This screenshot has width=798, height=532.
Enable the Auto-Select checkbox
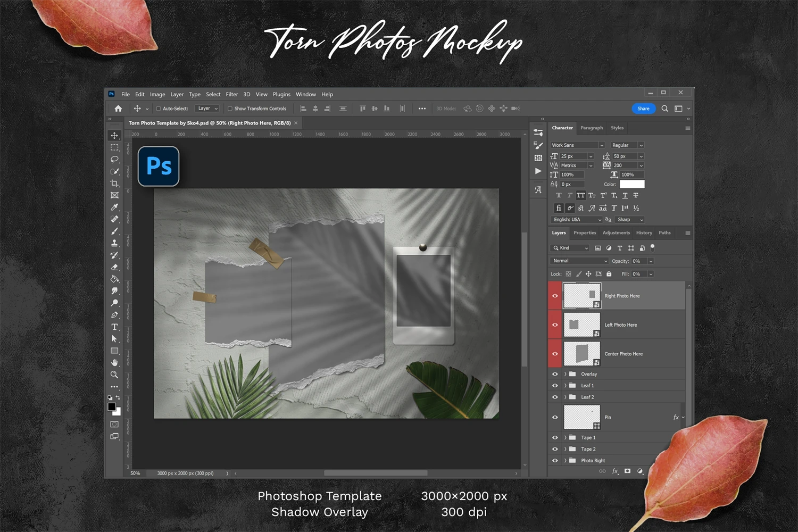tap(159, 109)
